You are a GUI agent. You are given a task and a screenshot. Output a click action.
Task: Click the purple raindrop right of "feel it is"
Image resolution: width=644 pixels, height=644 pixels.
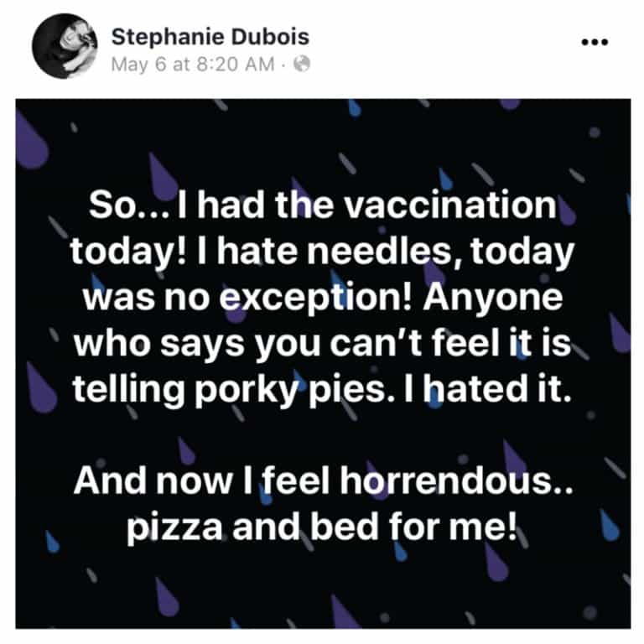(x=620, y=333)
